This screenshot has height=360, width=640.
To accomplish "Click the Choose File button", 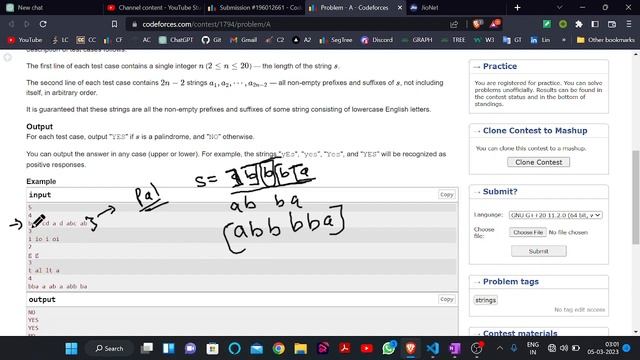I will [528, 232].
